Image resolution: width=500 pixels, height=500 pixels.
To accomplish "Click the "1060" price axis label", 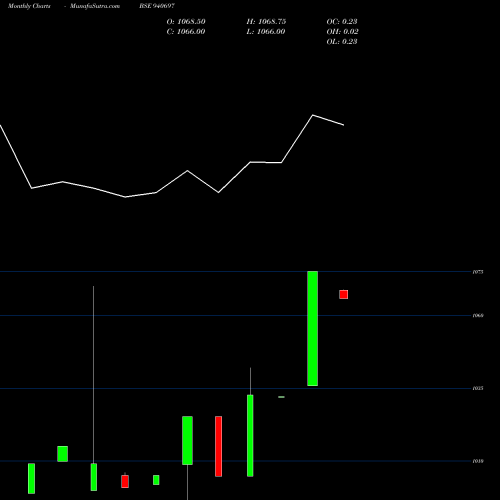I will click(x=478, y=315).
